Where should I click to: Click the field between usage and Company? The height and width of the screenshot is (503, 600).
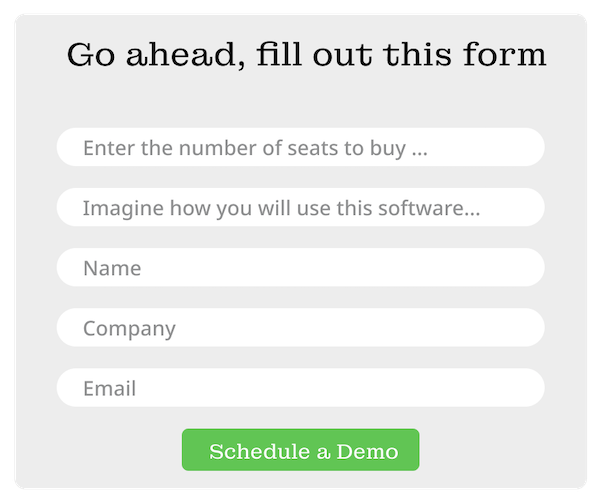[300, 268]
